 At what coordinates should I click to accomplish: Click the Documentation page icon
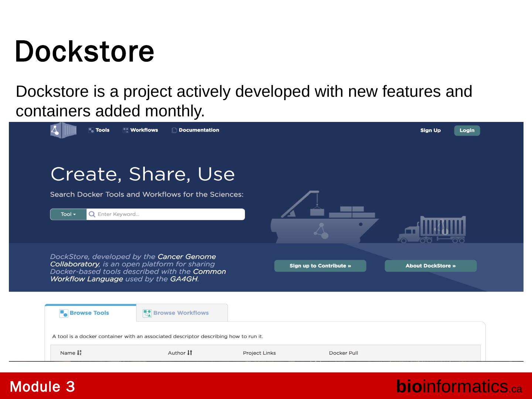[x=174, y=130]
